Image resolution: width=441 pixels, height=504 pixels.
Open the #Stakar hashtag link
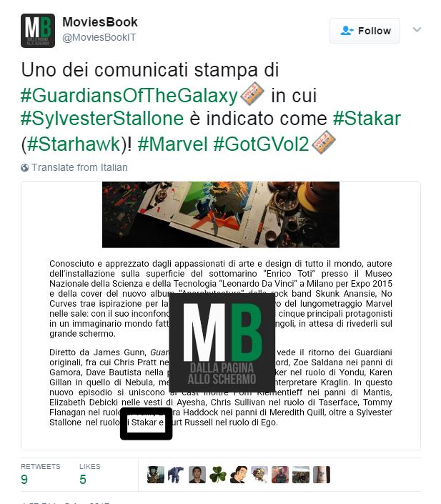click(367, 118)
